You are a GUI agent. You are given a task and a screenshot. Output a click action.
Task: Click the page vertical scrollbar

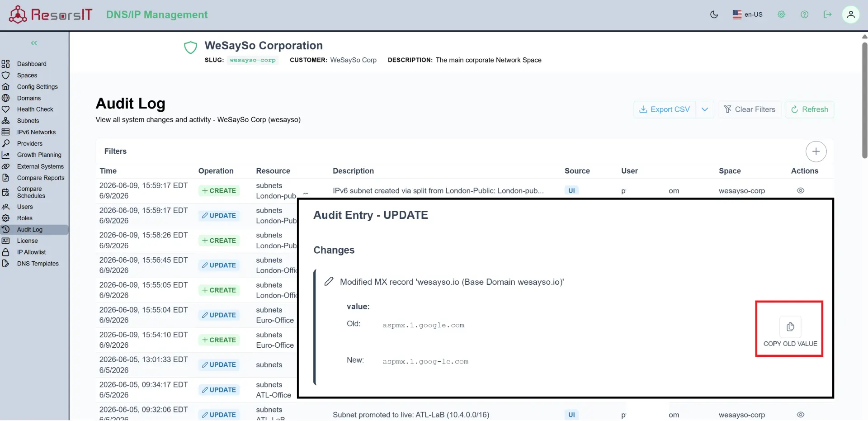coord(864,99)
